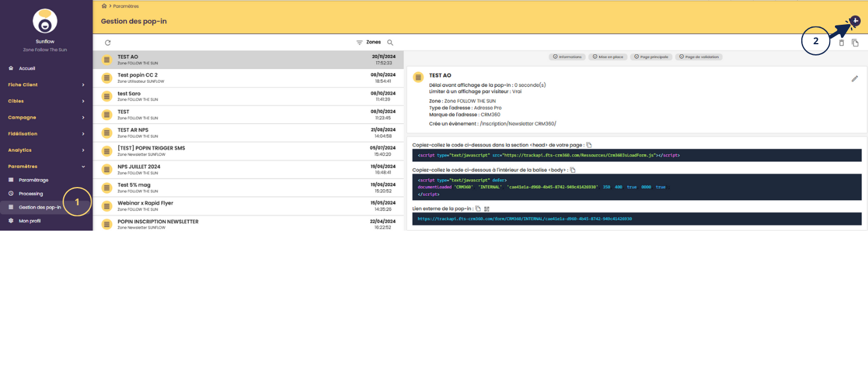Click the Accueil house icon in the sidebar
868x374 pixels.
click(x=11, y=68)
